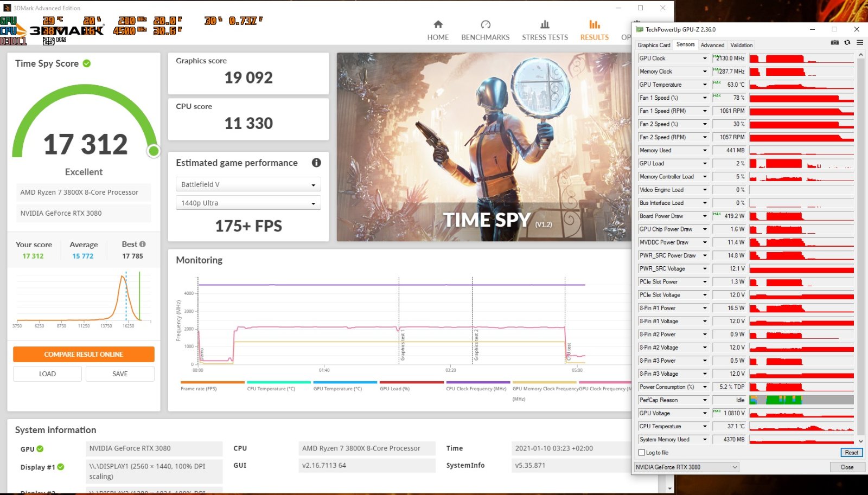Click Best score value 17 785
Screen dimensions: 868x495
click(132, 256)
